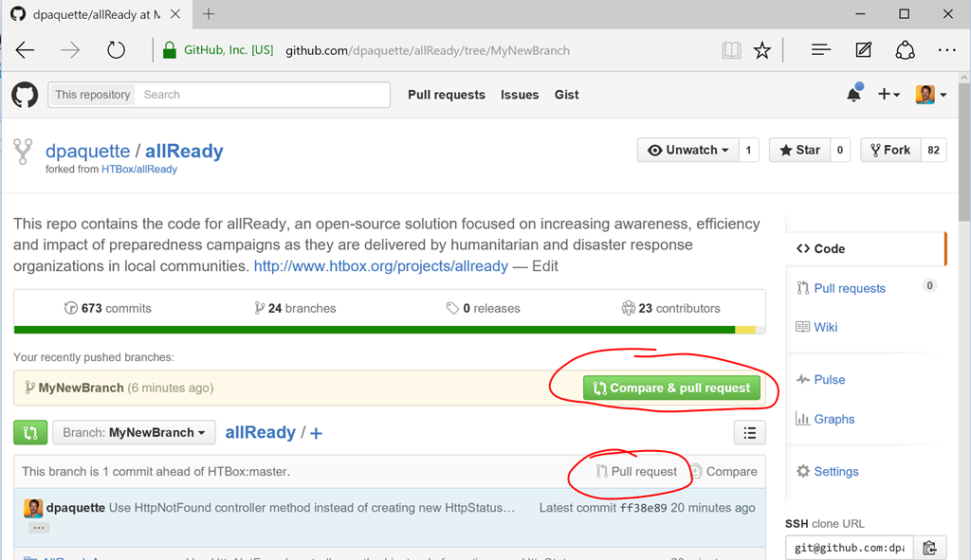Screen dimensions: 971x560
Task: Click the Pull request link in branch bar
Action: (x=636, y=472)
